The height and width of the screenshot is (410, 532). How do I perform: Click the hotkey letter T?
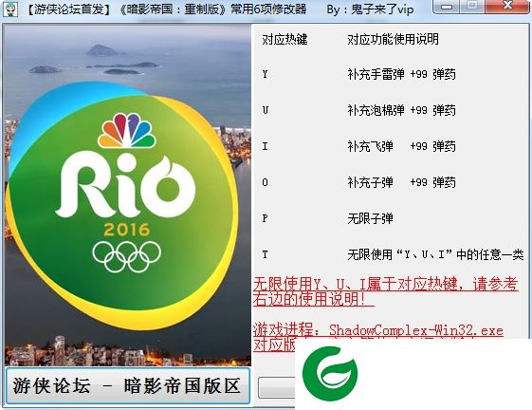(265, 254)
